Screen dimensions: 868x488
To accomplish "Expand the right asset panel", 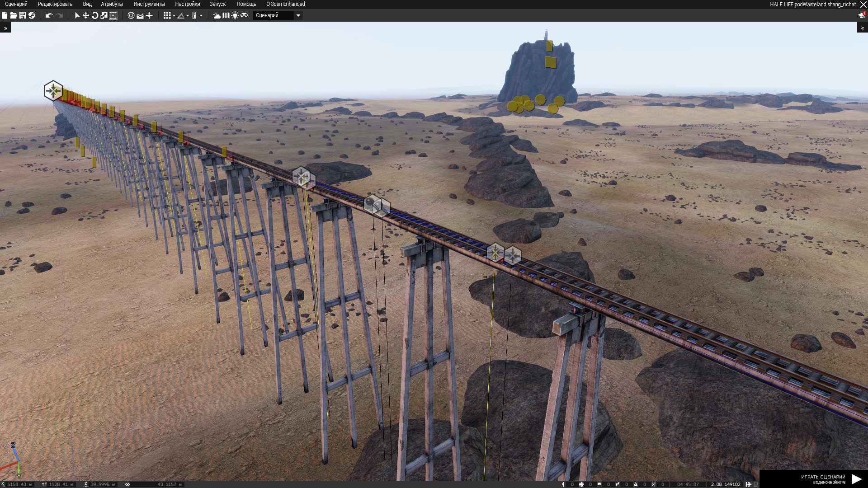I will coord(863,28).
